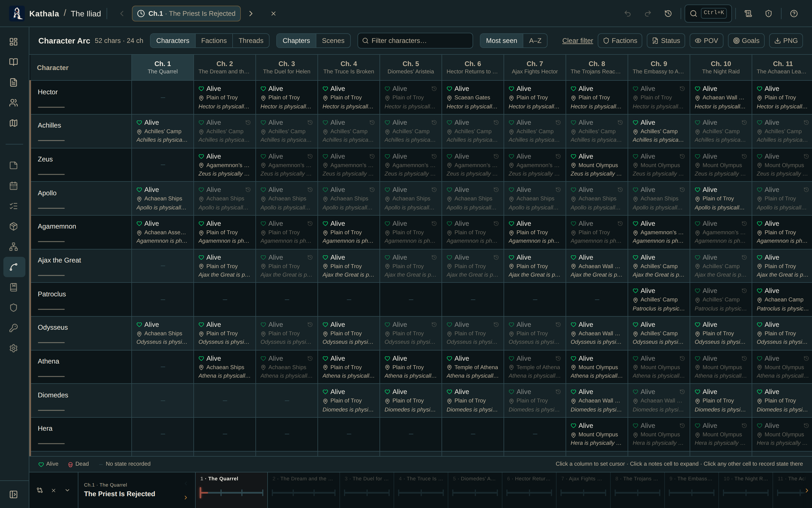Open the calendar icon in sidebar

point(14,186)
